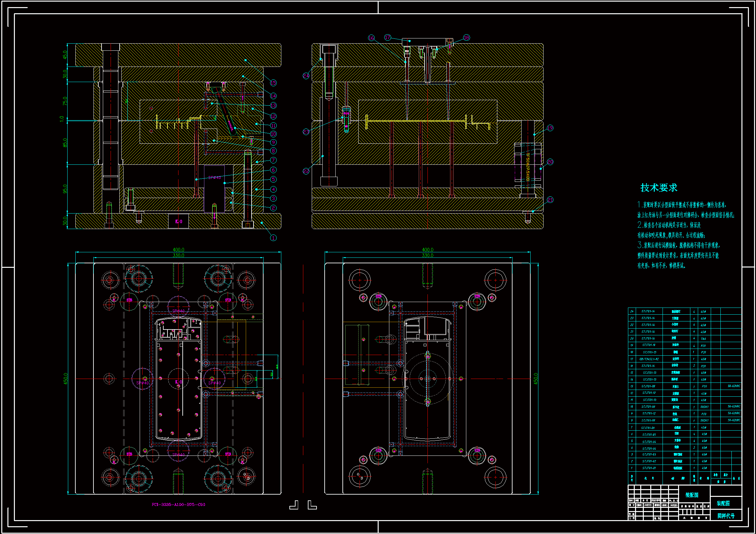Click the SKD61 material cell in row 10
The height and width of the screenshot is (534, 756).
click(704, 407)
